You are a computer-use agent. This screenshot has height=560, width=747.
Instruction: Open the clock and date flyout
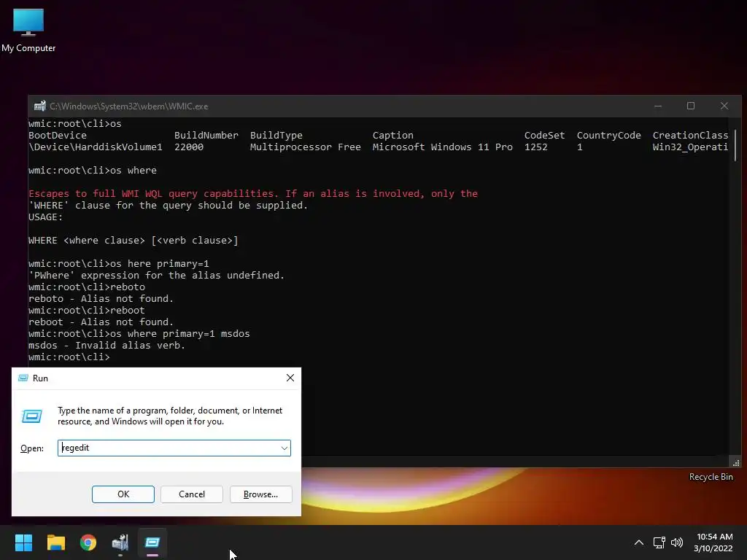[x=713, y=542]
